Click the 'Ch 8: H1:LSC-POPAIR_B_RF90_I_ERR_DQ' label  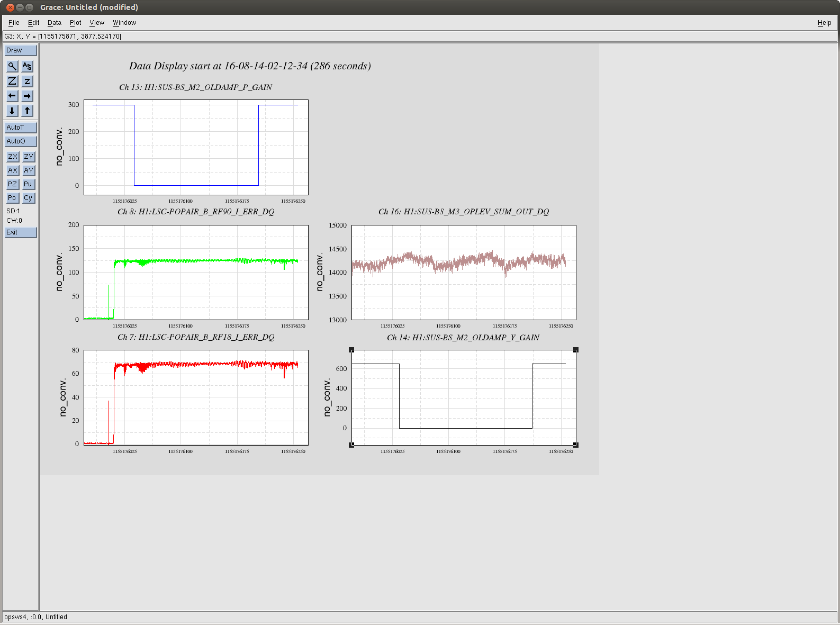(x=196, y=212)
